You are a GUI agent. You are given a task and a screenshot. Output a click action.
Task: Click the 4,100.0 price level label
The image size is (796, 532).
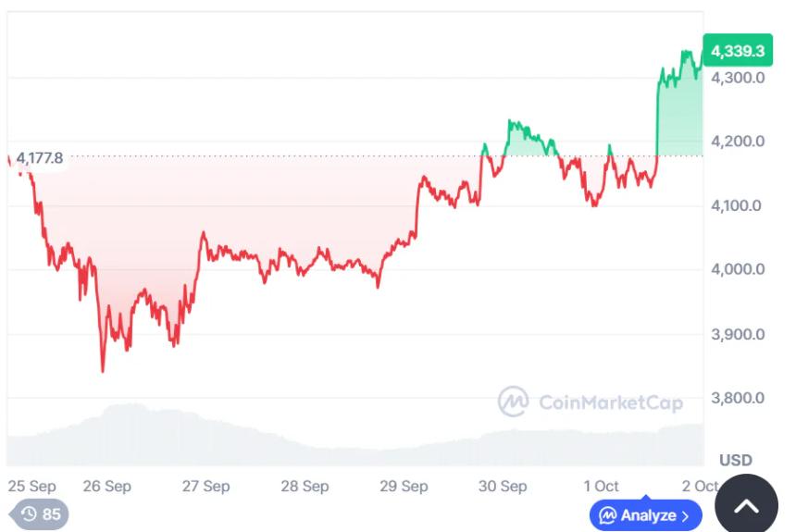click(x=737, y=205)
